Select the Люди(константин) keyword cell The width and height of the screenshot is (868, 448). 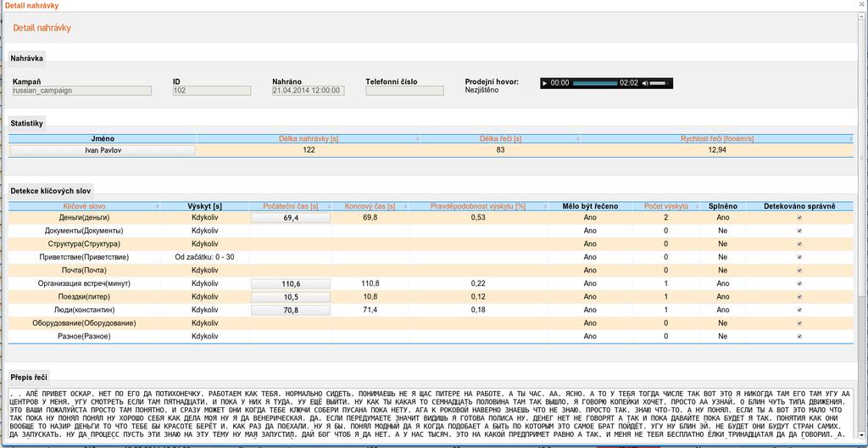tap(84, 310)
